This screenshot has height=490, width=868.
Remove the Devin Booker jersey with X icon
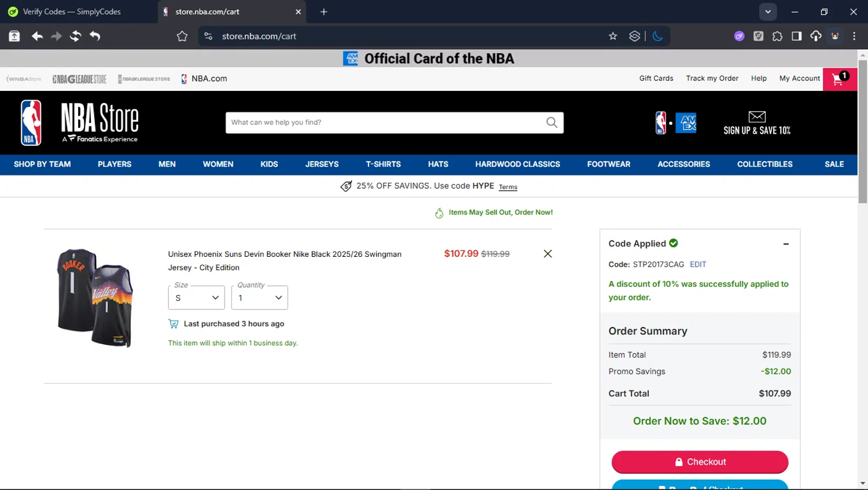point(547,254)
